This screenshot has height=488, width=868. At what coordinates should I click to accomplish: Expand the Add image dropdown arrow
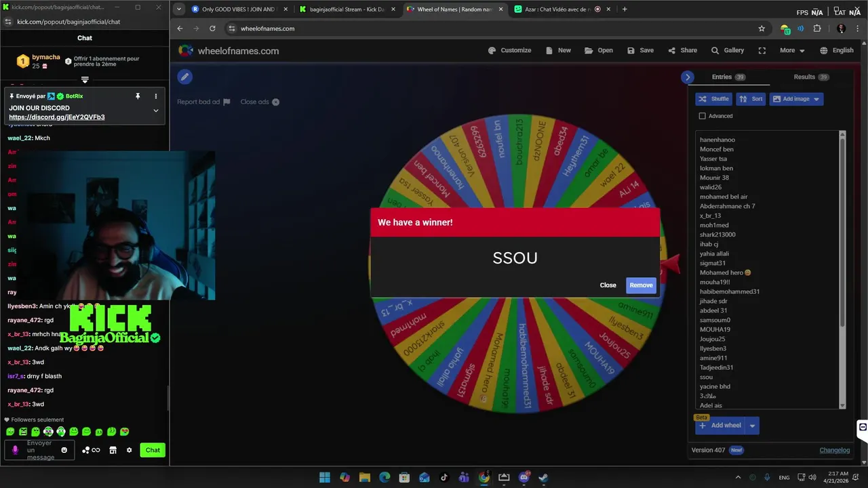coord(816,99)
